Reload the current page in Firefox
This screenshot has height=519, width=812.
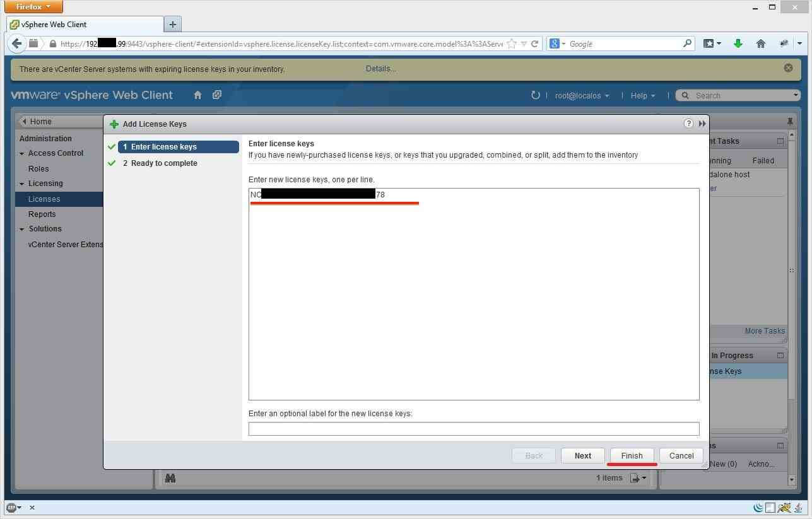pos(534,44)
